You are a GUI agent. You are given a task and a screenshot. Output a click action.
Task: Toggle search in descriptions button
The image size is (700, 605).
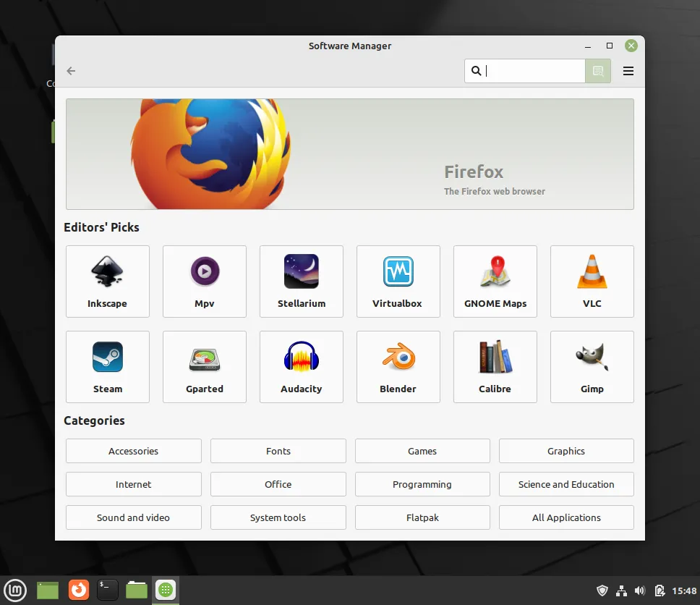598,71
